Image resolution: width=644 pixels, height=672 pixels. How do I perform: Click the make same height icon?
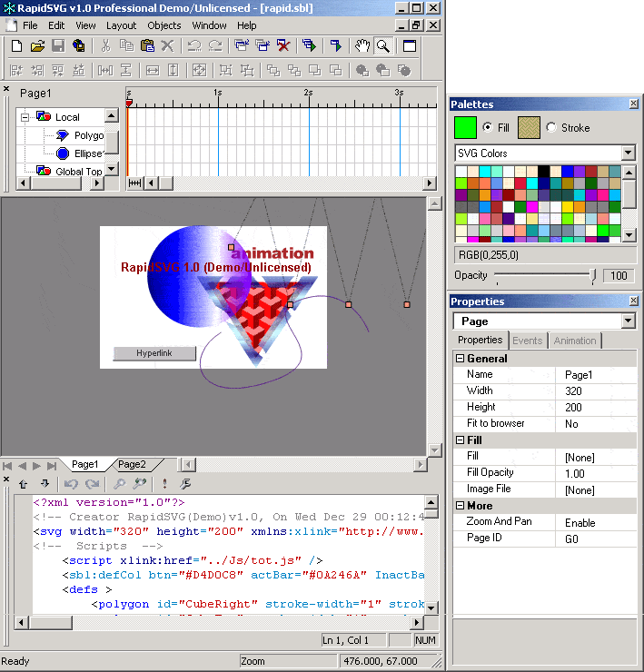tap(173, 70)
